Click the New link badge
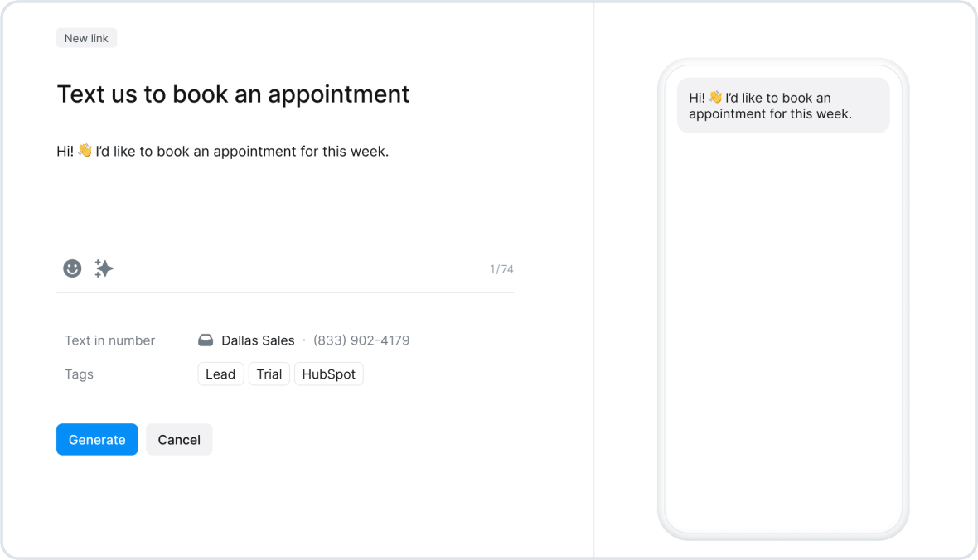 [86, 38]
